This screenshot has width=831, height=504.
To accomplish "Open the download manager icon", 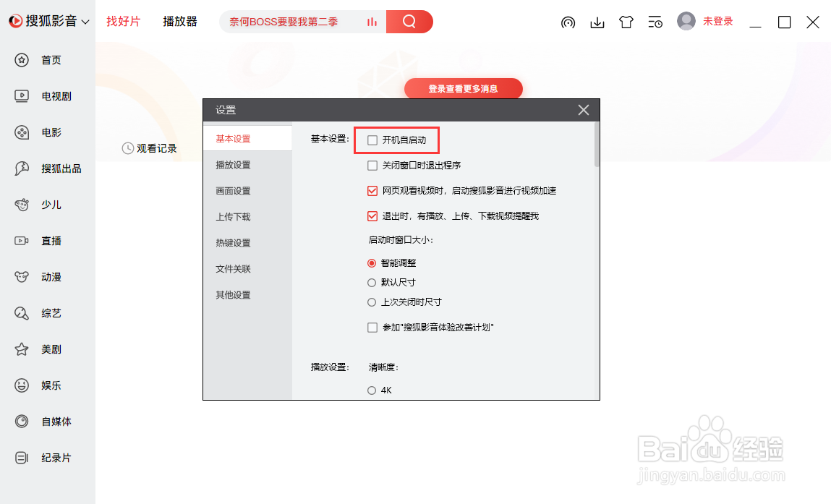I will point(597,22).
